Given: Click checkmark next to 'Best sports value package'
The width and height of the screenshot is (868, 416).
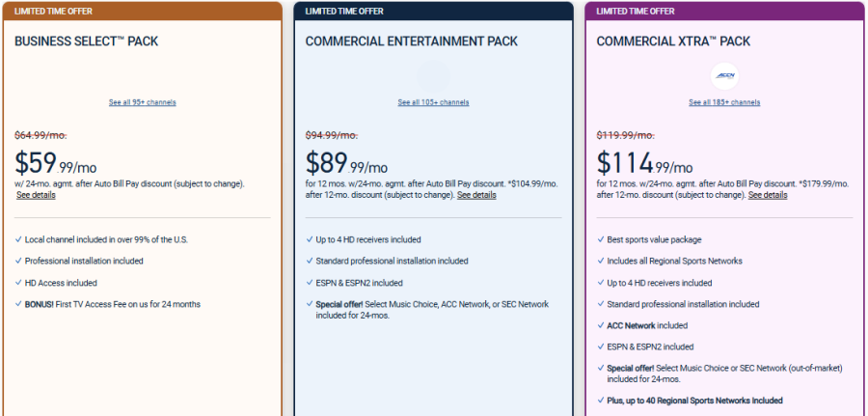Looking at the screenshot, I should point(600,239).
